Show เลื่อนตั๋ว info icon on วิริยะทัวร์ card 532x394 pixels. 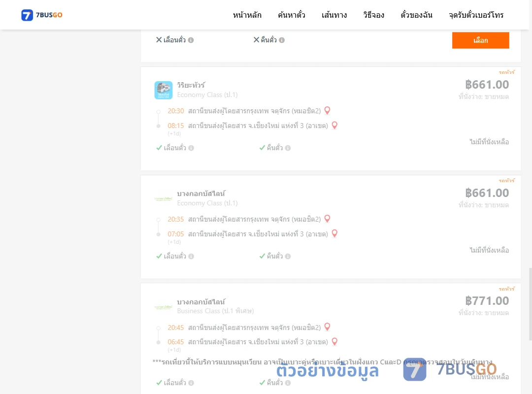click(x=191, y=148)
